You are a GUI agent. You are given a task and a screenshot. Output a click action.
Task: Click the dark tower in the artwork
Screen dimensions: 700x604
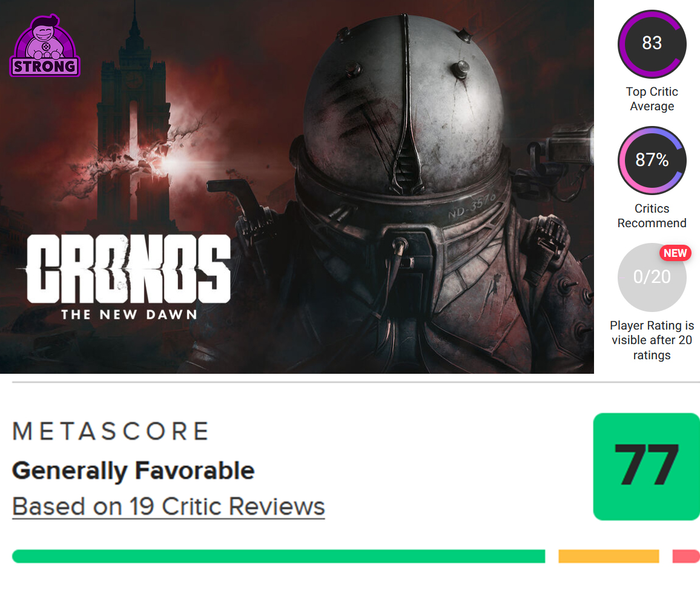click(x=131, y=121)
